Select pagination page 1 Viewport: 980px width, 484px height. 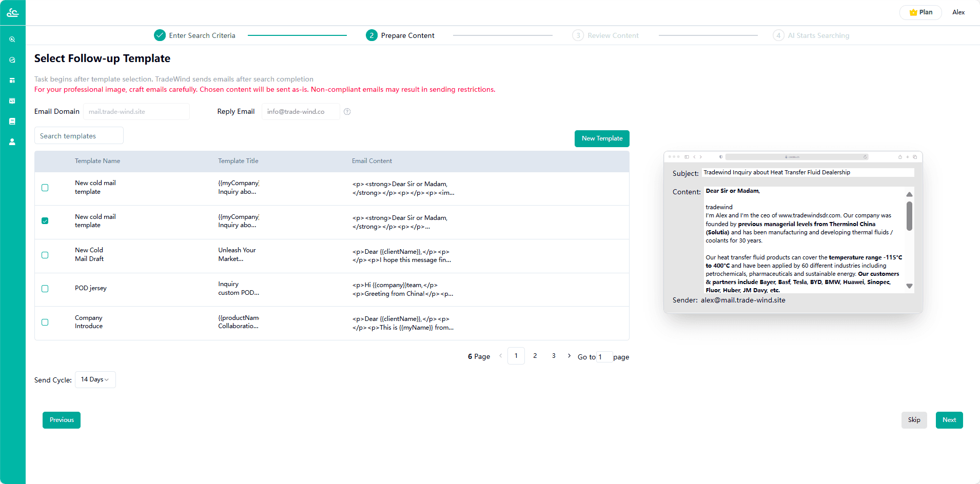point(516,356)
